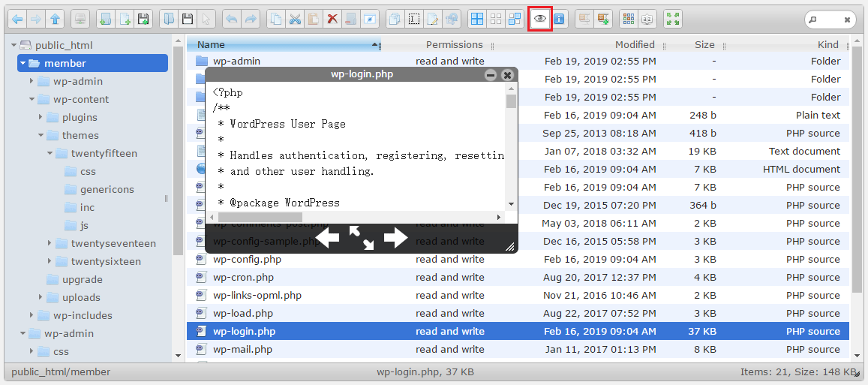Select the wp-config.php file row
This screenshot has width=868, height=385.
pos(518,259)
